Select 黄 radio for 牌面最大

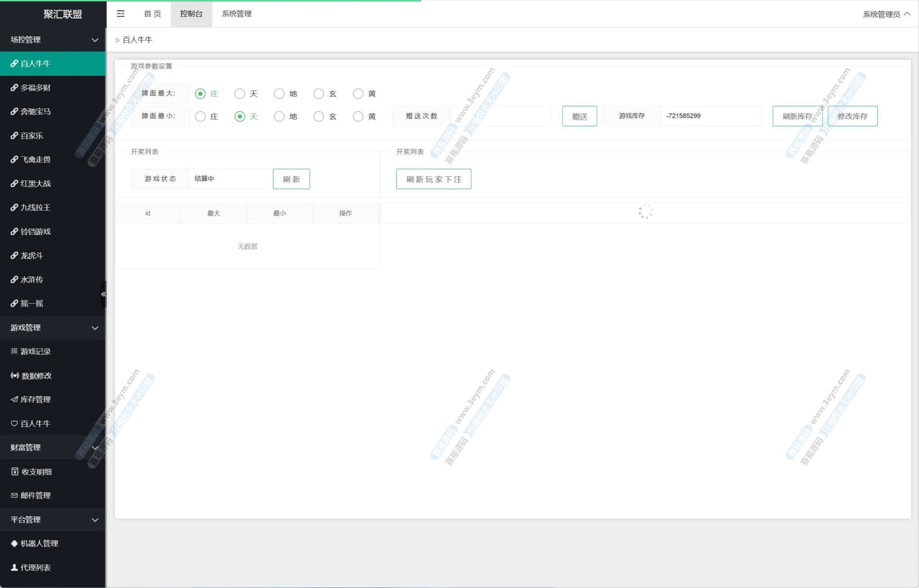pyautogui.click(x=358, y=94)
